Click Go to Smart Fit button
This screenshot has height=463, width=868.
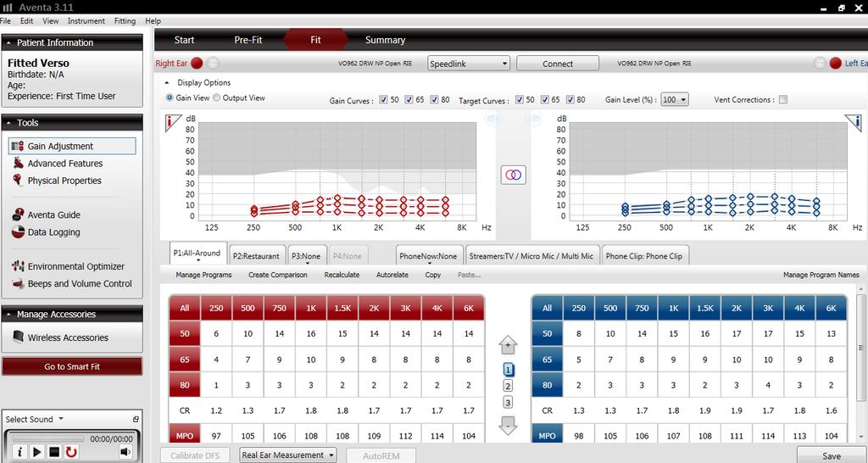[x=72, y=366]
